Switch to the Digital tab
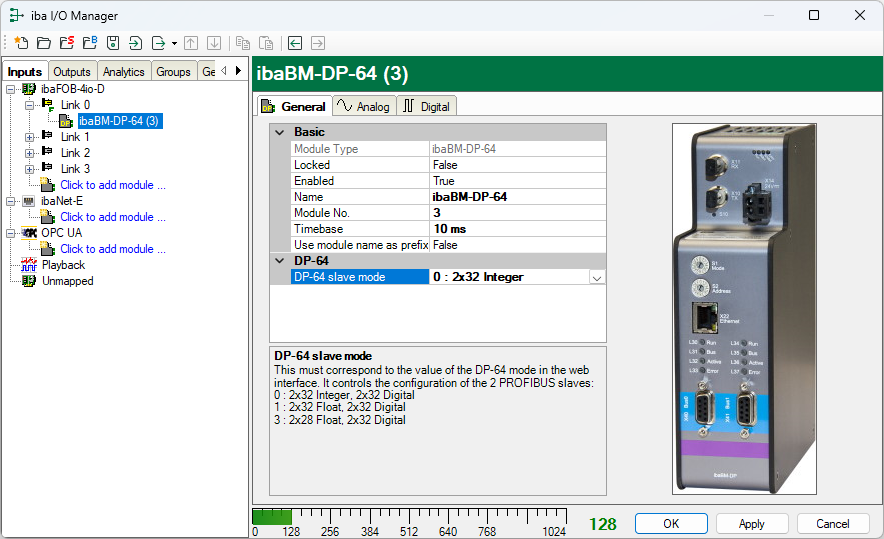Image resolution: width=884 pixels, height=539 pixels. click(426, 107)
